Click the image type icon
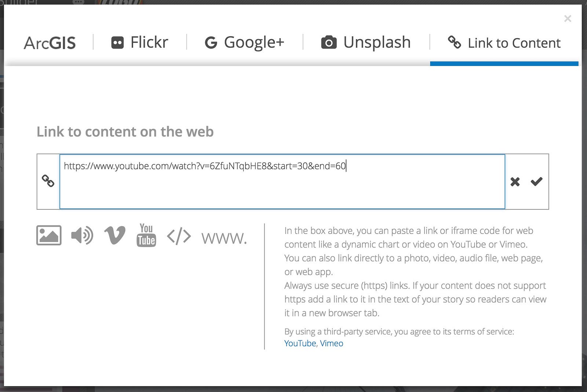The height and width of the screenshot is (392, 587). pyautogui.click(x=49, y=235)
